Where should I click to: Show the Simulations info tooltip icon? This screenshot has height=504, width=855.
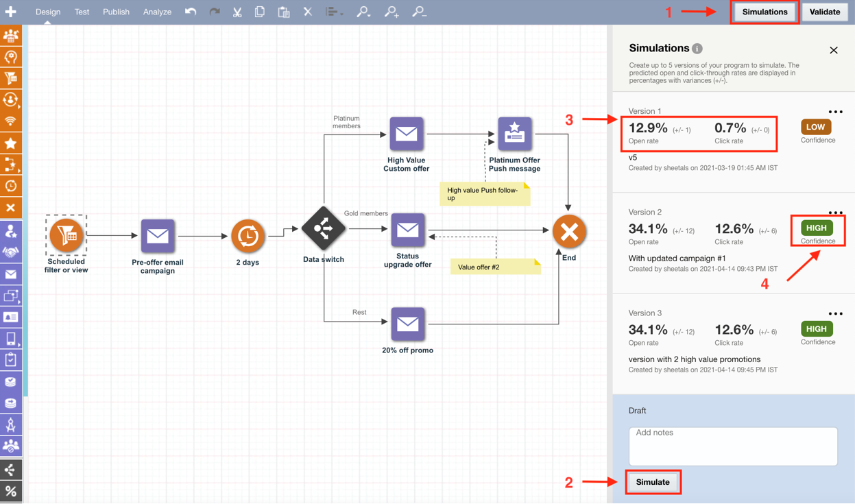tap(697, 49)
